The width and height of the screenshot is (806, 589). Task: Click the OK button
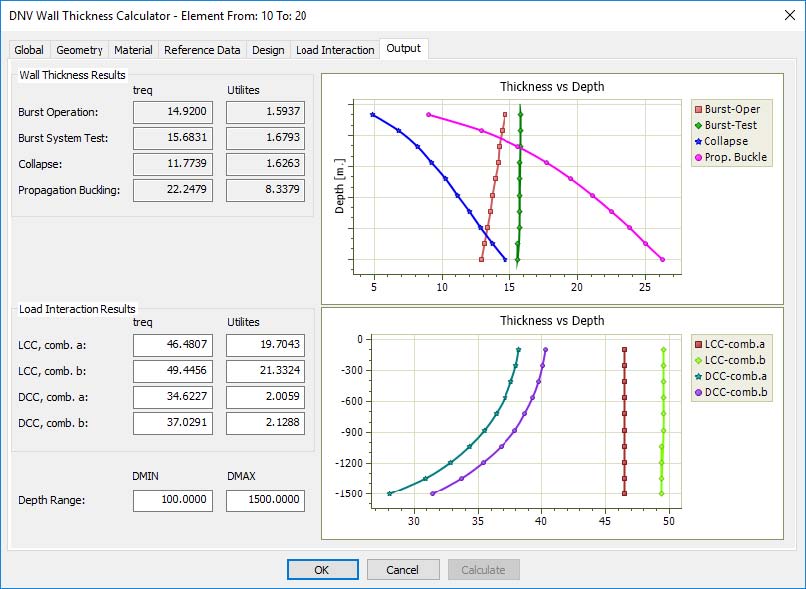pos(322,569)
